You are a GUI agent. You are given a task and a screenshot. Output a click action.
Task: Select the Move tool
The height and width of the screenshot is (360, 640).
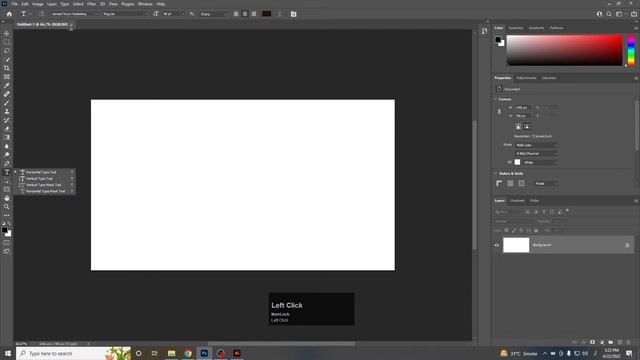[7, 33]
